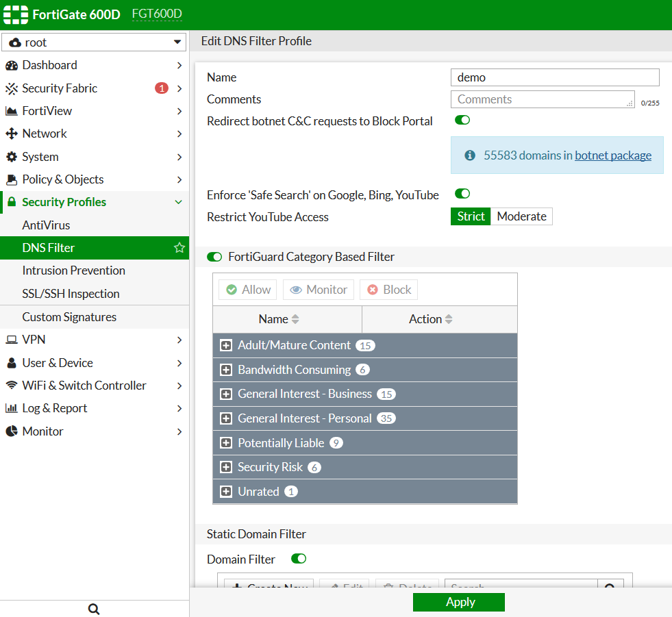This screenshot has height=617, width=672.
Task: Turn off Enforce Safe Search toggle
Action: click(x=462, y=194)
